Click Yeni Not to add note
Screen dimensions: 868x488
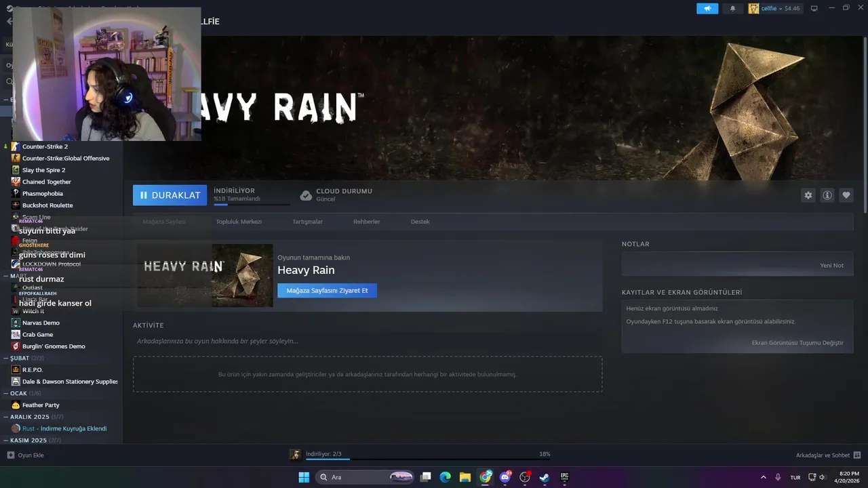pyautogui.click(x=831, y=266)
